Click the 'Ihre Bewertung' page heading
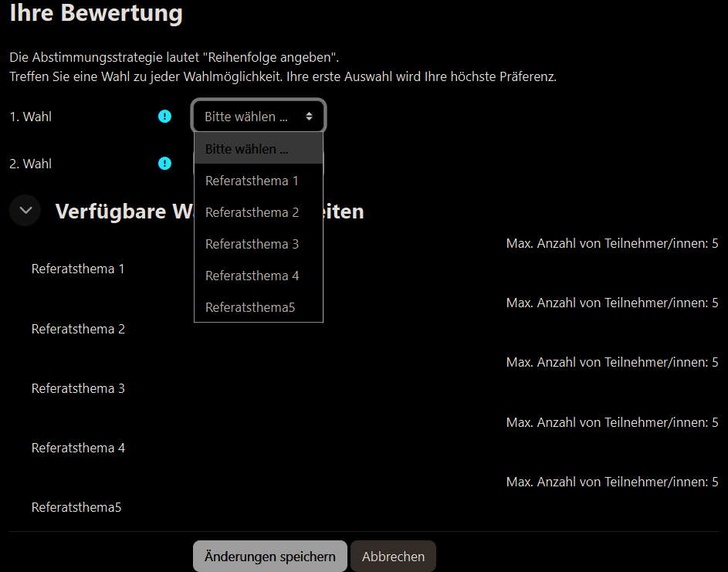 96,13
